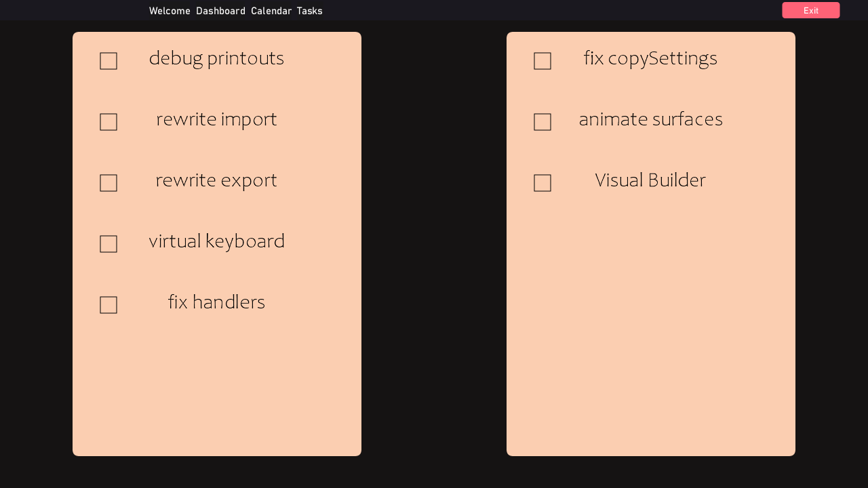Select Tasks in the top navigation

pos(309,11)
